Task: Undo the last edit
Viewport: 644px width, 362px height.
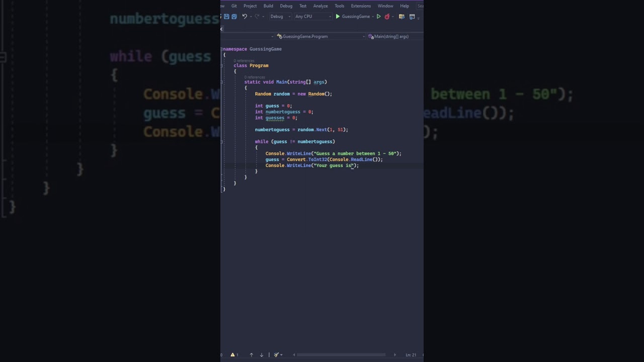Action: point(245,17)
